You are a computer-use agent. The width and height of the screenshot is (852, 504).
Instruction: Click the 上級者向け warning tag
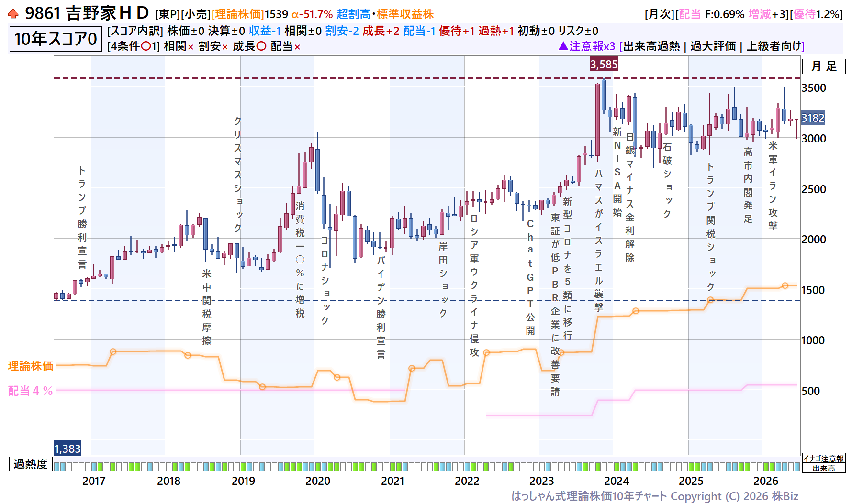point(774,46)
